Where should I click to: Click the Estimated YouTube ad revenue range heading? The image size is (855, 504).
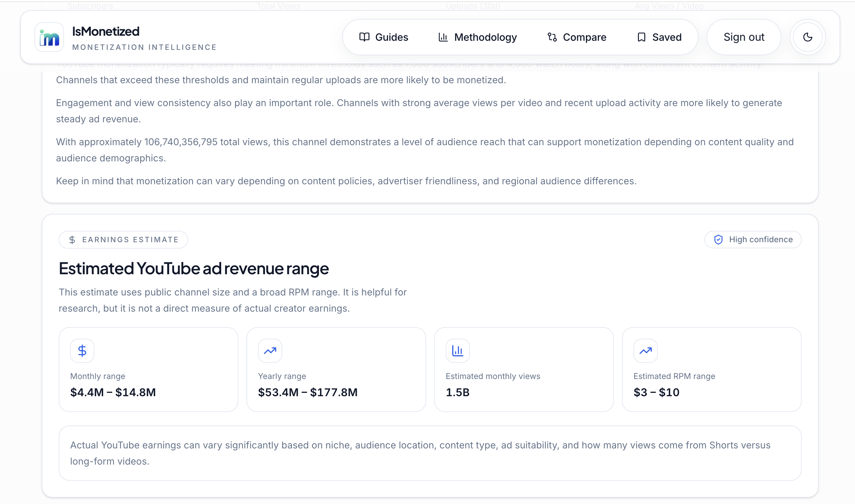tap(194, 268)
